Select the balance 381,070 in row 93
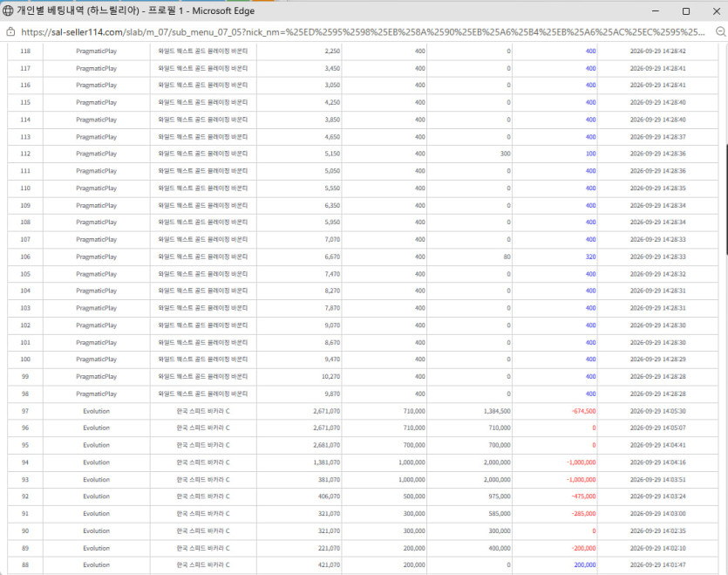 pos(329,479)
